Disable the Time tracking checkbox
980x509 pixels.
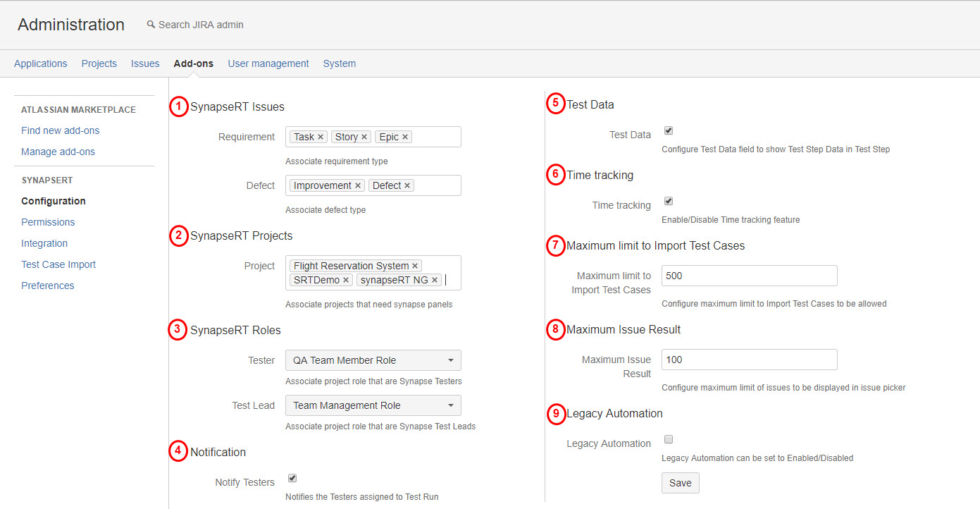669,202
